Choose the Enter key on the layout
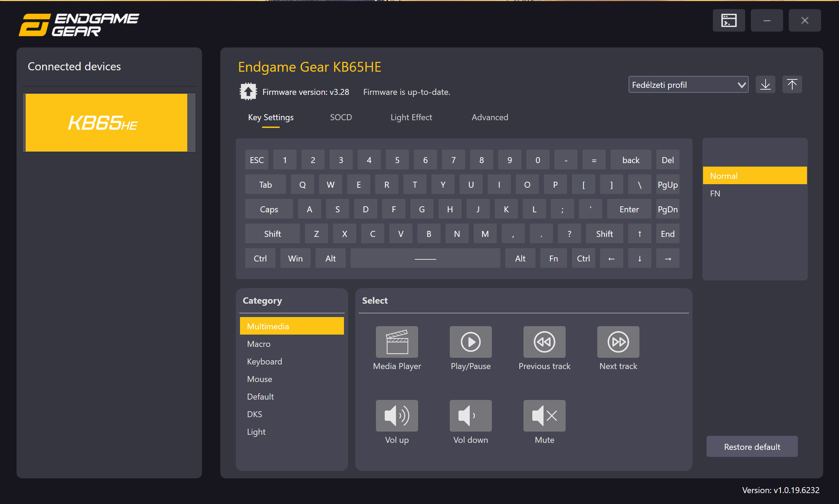This screenshot has width=839, height=504. (x=629, y=209)
